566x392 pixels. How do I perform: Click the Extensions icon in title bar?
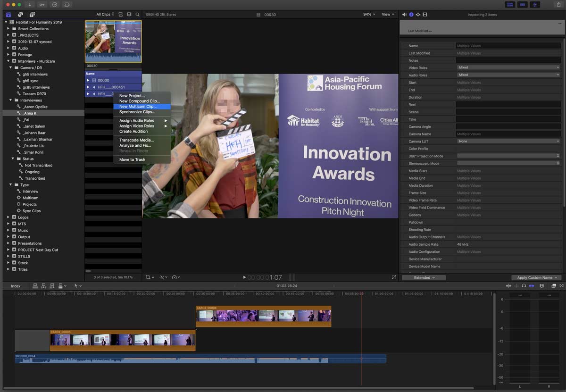[67, 4]
